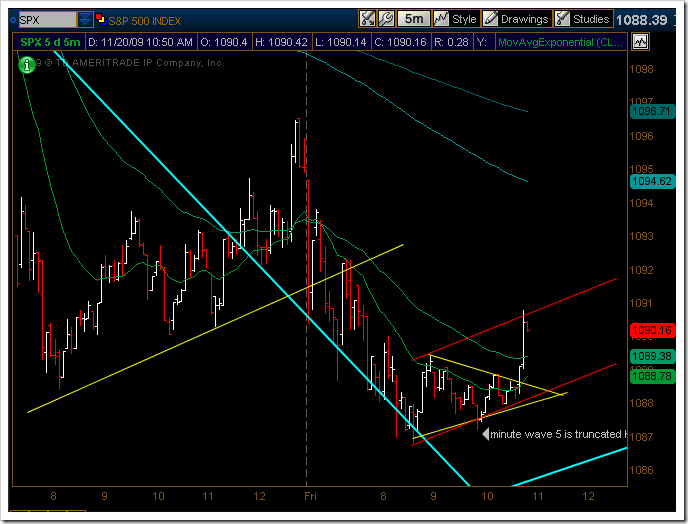The width and height of the screenshot is (688, 524).
Task: Open the Style menu
Action: tap(455, 18)
